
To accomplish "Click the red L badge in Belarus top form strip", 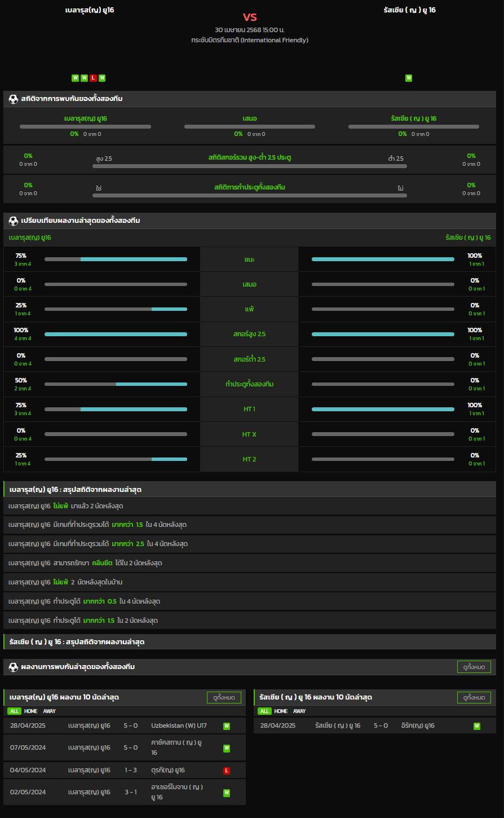I will 93,78.
